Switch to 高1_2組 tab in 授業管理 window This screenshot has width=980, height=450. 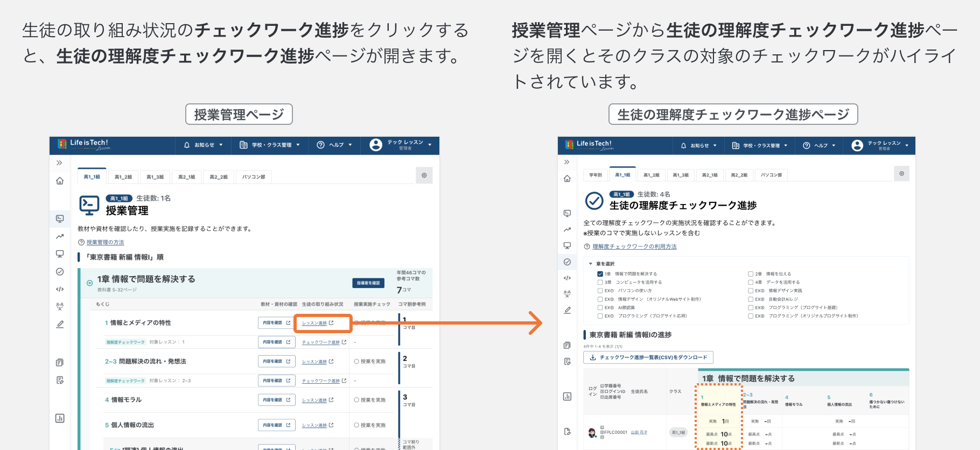click(123, 177)
